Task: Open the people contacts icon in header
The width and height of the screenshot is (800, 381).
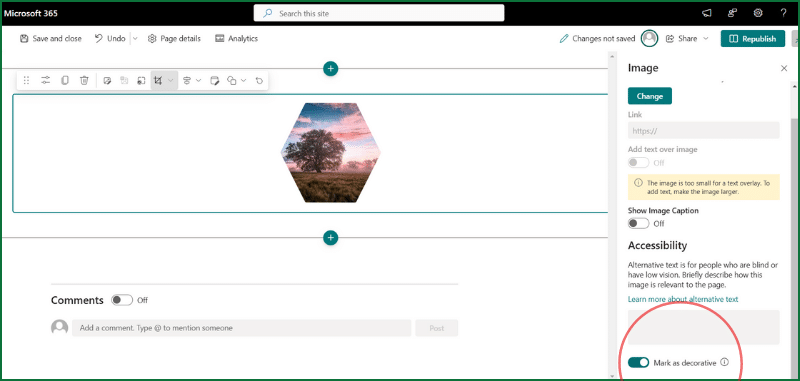Action: pyautogui.click(x=732, y=13)
